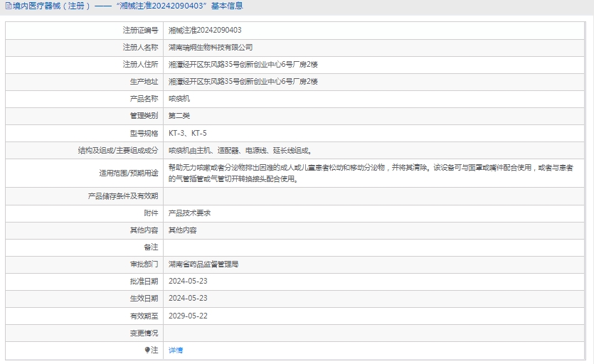594x364 pixels.
Task: Click the 产品技术要求 attachment text
Action: tap(189, 213)
